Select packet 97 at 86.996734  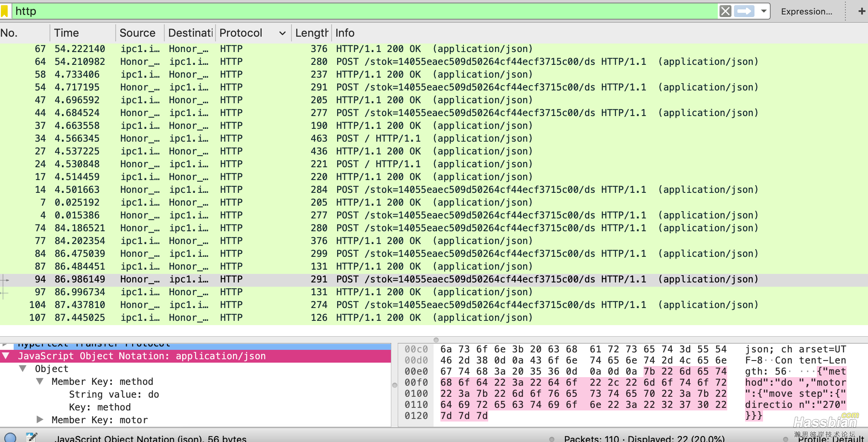pos(434,292)
